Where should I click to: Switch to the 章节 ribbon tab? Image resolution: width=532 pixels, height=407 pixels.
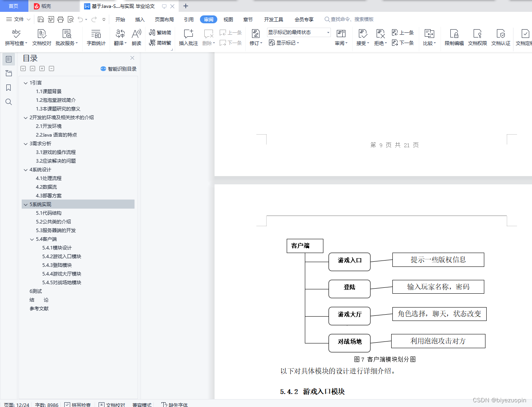248,19
